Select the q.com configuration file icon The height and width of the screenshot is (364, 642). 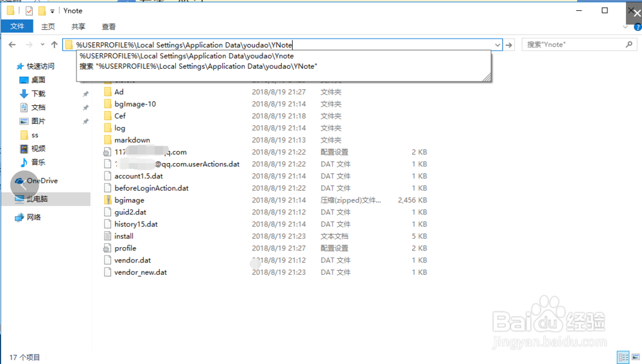[107, 152]
